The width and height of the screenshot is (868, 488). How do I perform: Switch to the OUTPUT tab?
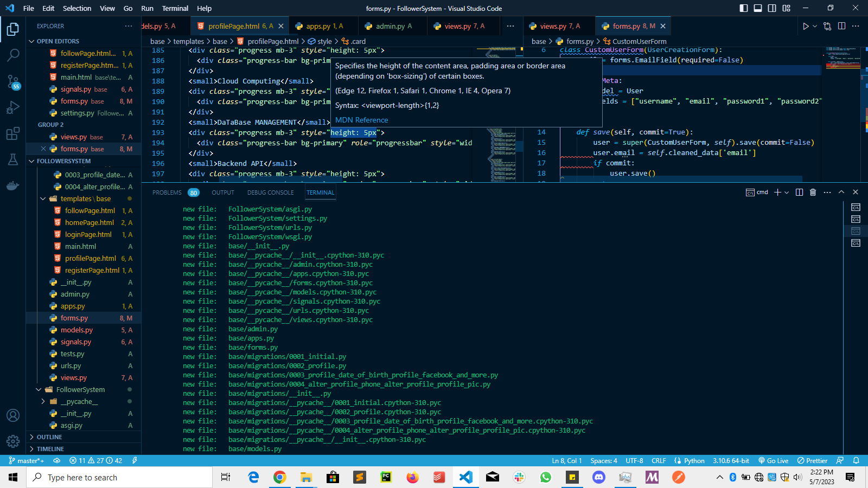[x=222, y=192]
